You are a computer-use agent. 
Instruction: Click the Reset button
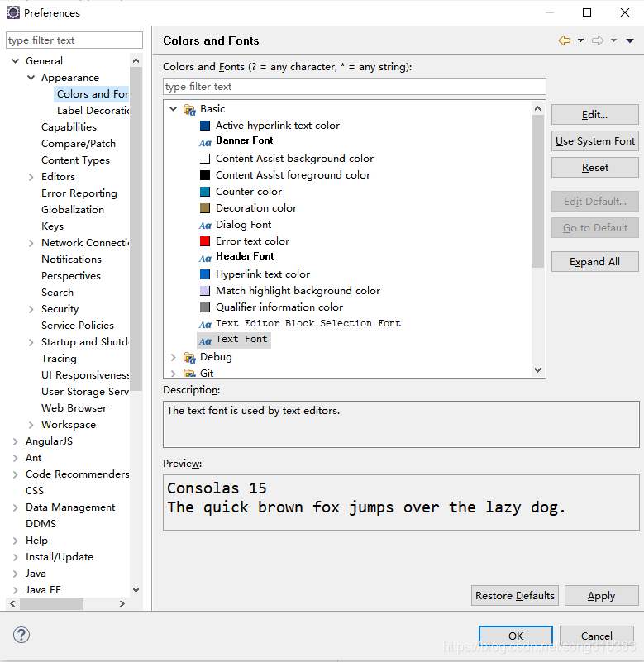594,168
